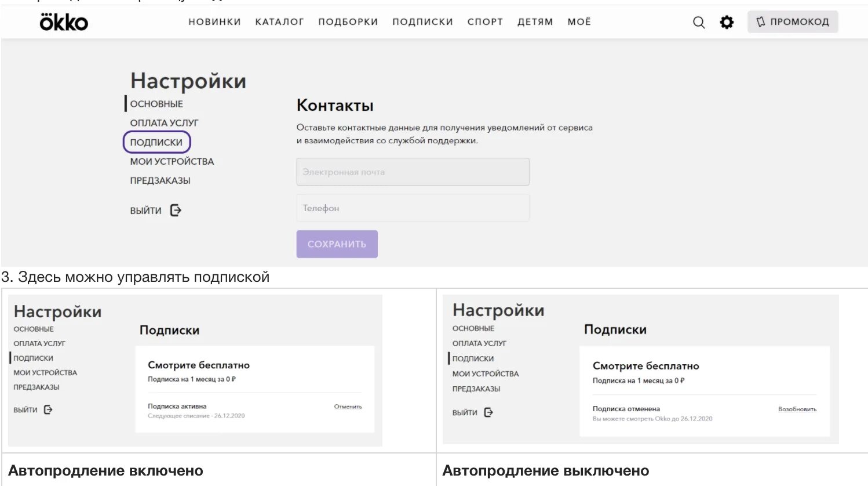Select МОИ УСТРОЙСТВА in the bottom-left settings panel
This screenshot has width=868, height=486.
pyautogui.click(x=45, y=372)
